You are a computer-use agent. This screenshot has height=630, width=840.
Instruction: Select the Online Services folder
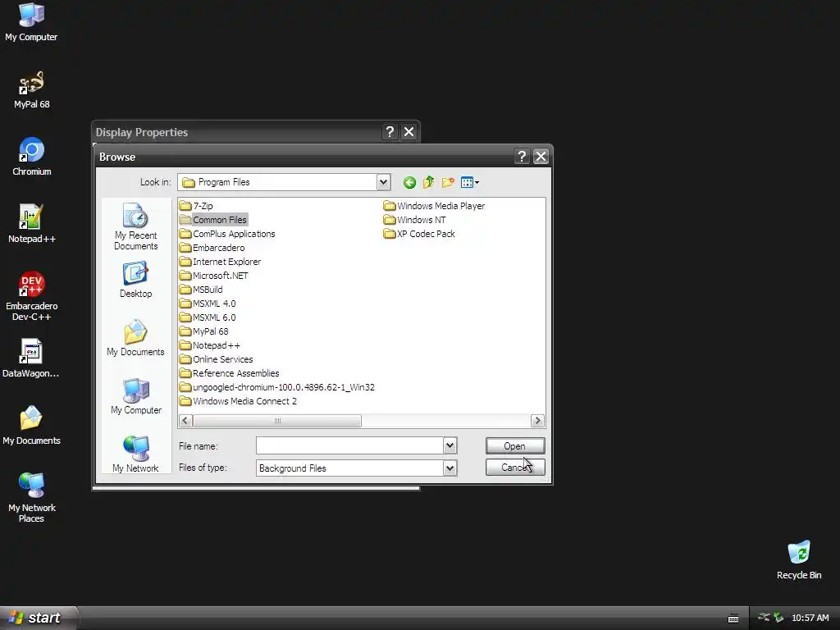[217, 359]
